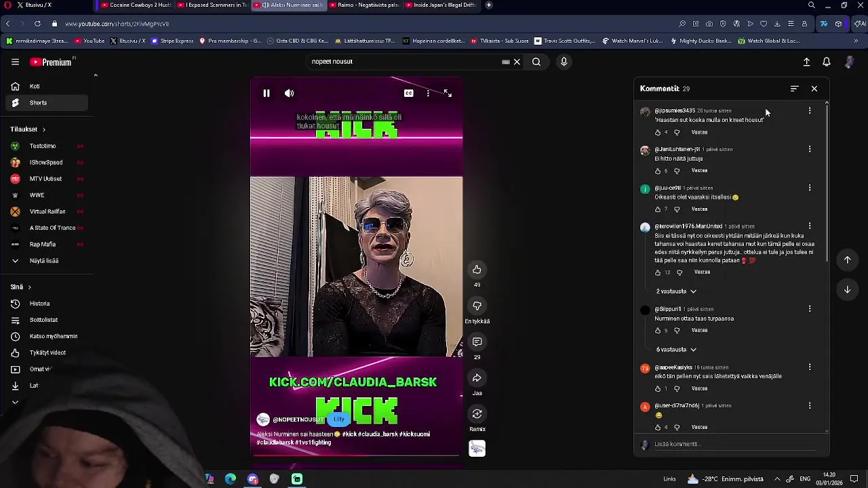Clear the 'nopeet nousut' search text
Viewport: 868px width, 488px height.
click(517, 62)
